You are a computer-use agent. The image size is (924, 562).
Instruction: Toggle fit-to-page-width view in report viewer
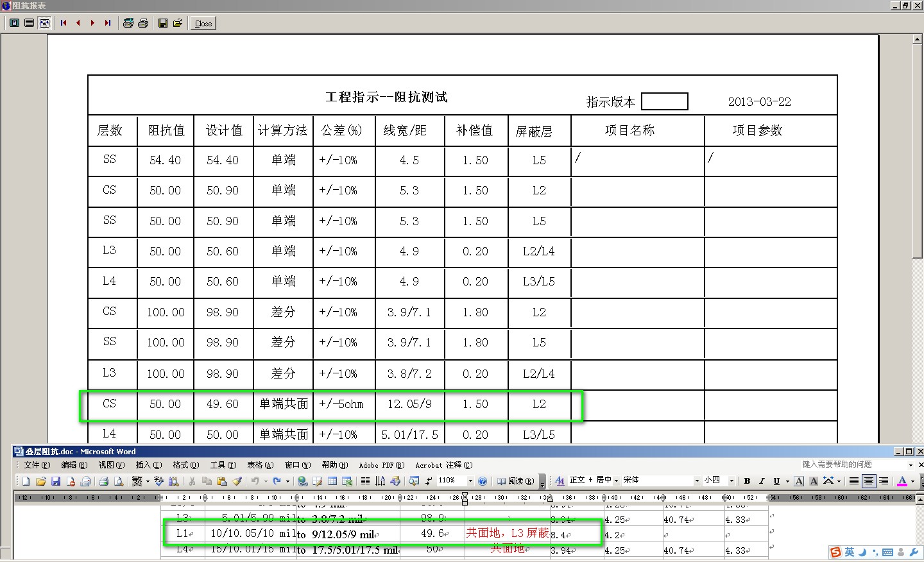click(44, 23)
